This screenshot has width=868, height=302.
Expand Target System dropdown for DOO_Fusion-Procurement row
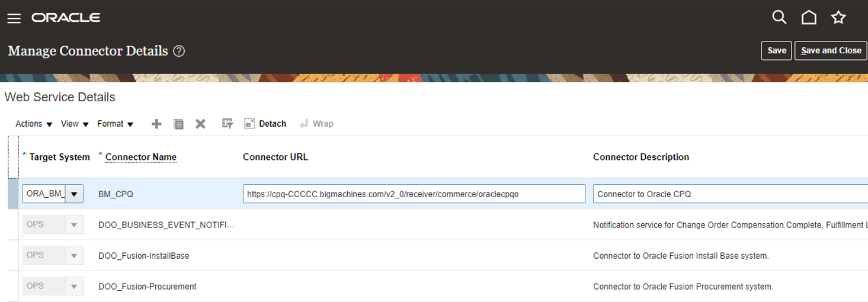point(74,286)
